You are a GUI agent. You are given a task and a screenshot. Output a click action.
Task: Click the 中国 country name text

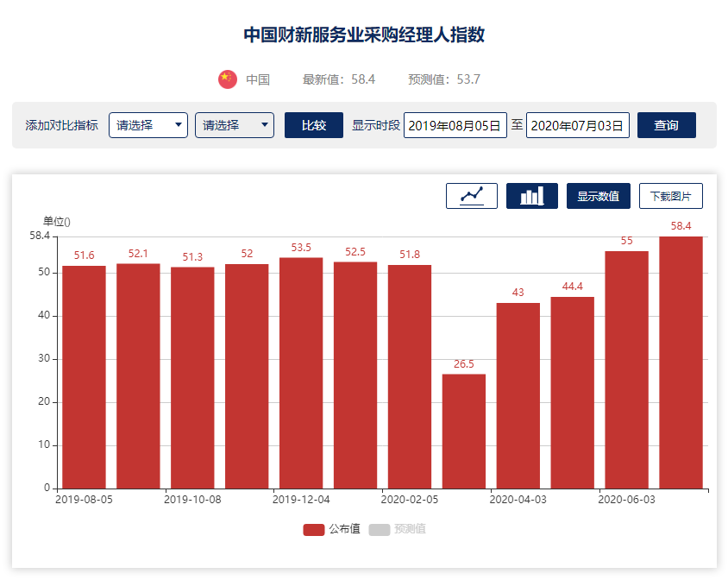point(258,79)
